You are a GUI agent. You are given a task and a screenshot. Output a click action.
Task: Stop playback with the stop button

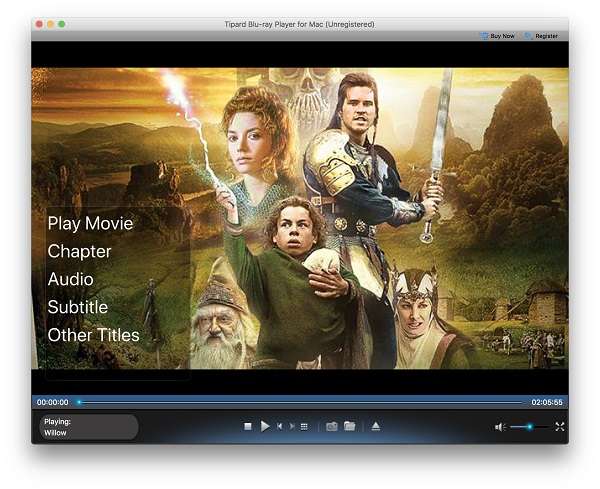(x=248, y=426)
